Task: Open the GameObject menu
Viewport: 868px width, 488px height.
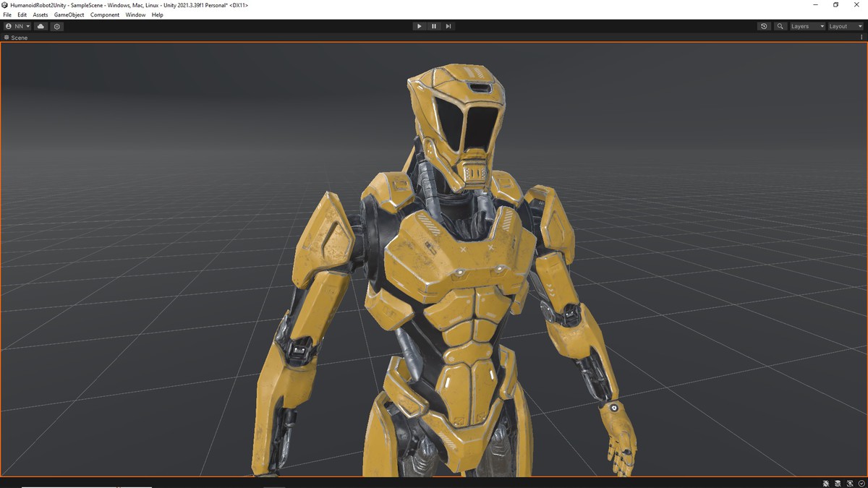Action: [x=69, y=14]
